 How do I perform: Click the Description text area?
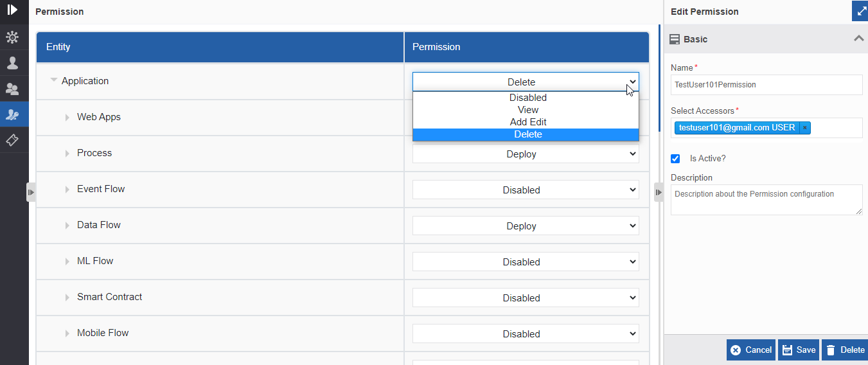[x=766, y=200]
